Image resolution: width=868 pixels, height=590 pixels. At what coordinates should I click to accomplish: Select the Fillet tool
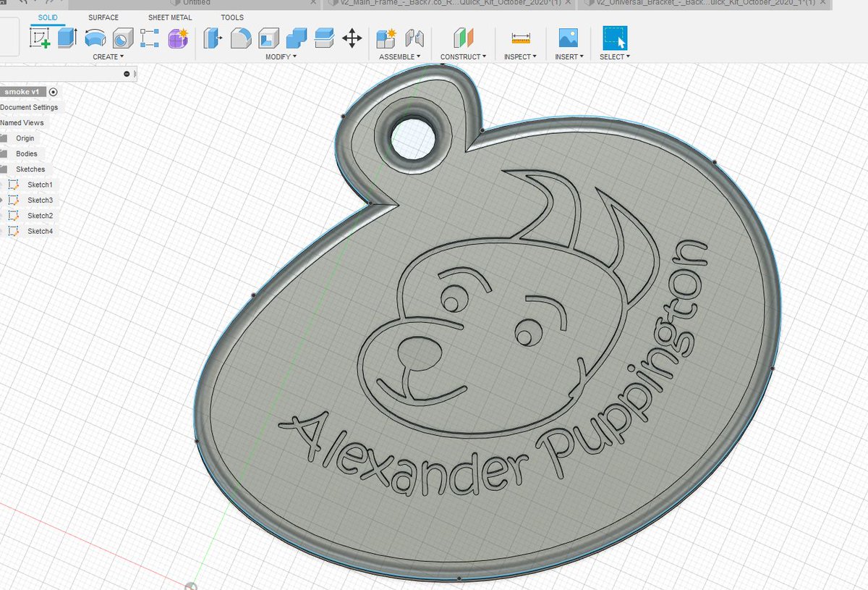pyautogui.click(x=240, y=38)
